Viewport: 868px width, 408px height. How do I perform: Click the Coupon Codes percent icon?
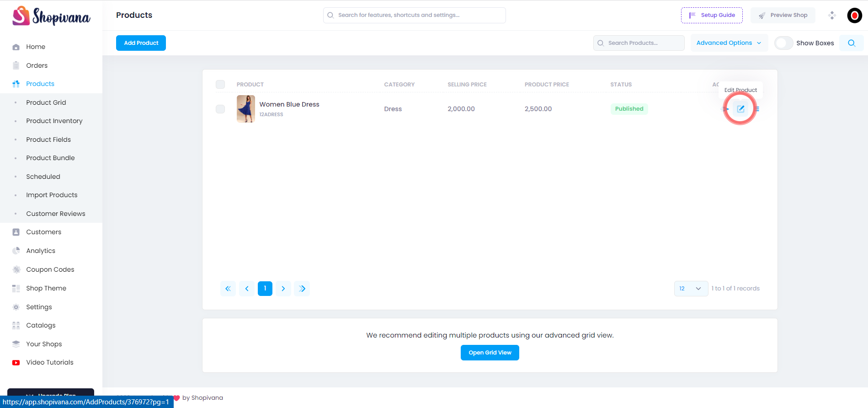pyautogui.click(x=16, y=269)
